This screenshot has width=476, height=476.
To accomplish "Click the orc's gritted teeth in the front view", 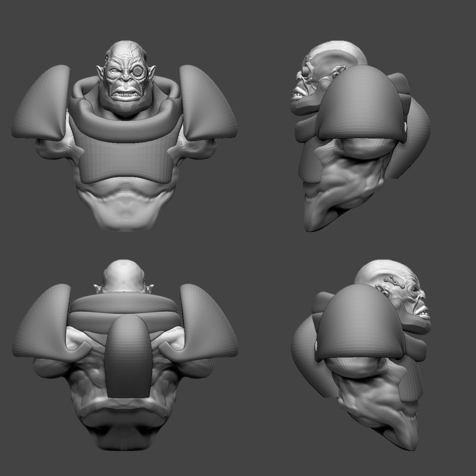I will pyautogui.click(x=125, y=95).
